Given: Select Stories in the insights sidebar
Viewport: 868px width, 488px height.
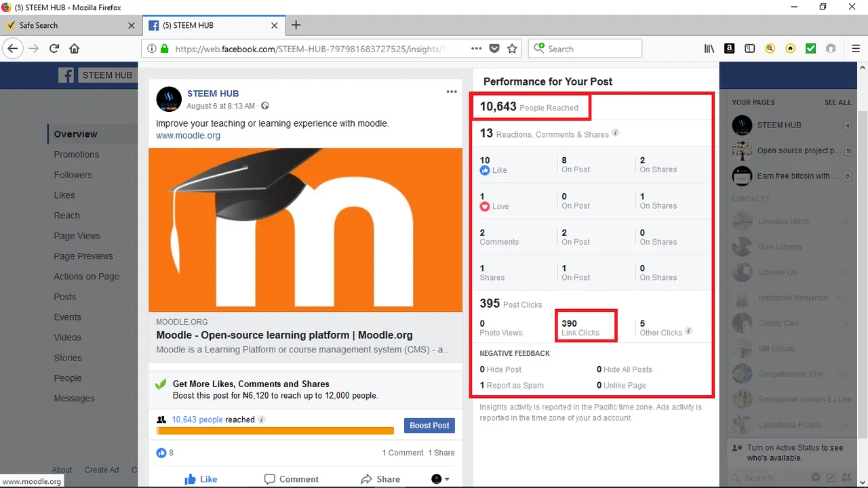Looking at the screenshot, I should point(68,358).
